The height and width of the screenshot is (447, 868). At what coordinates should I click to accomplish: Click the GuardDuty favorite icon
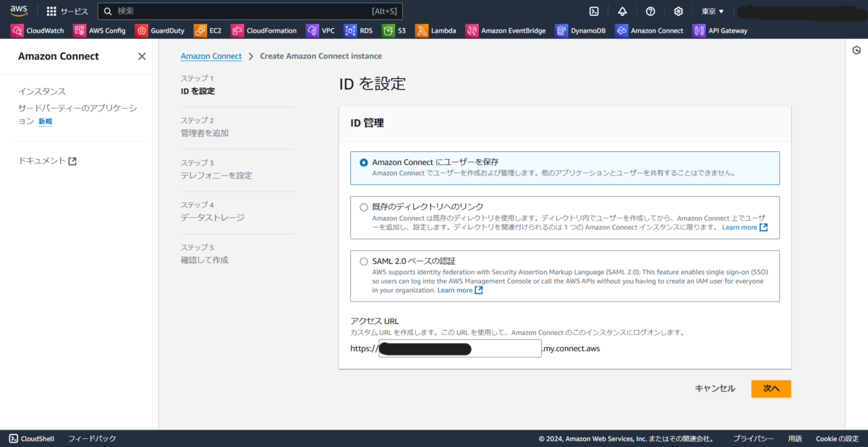click(x=141, y=30)
